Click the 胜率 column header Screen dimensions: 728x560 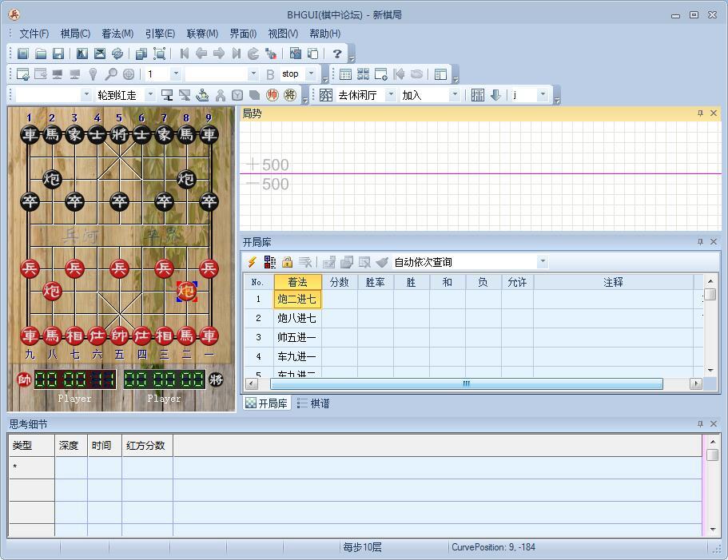pos(375,282)
